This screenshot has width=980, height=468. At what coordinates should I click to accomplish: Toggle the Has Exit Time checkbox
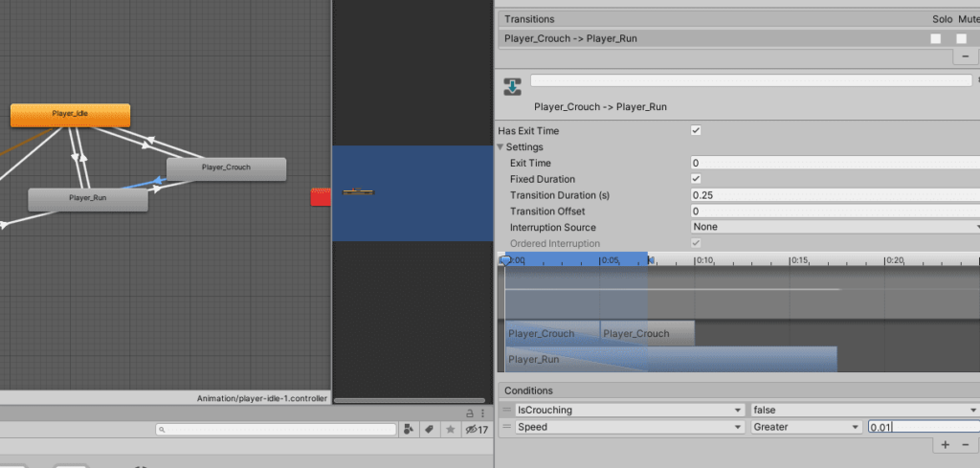[696, 131]
